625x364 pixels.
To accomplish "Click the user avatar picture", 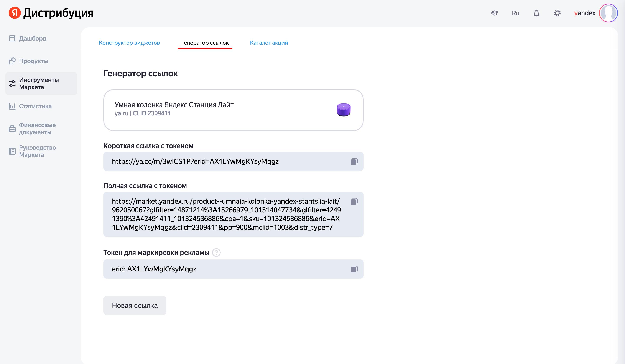I will pos(608,13).
